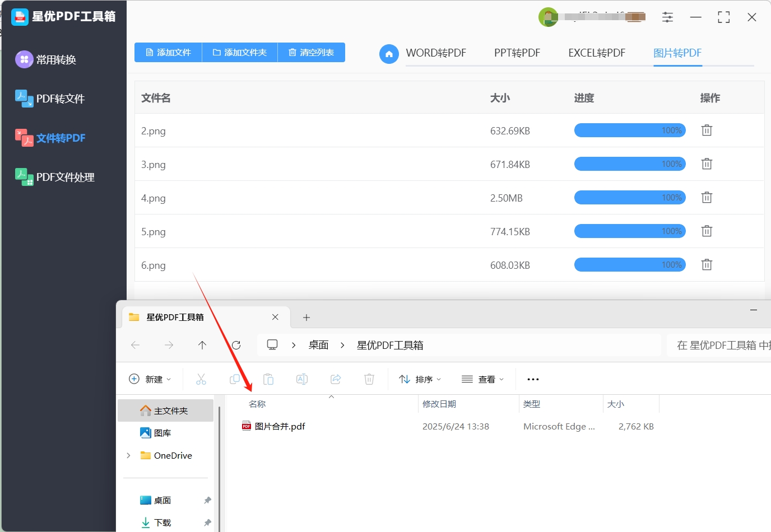This screenshot has width=771, height=532.
Task: Open pinned 下载 in the navigation pane
Action: pyautogui.click(x=156, y=522)
